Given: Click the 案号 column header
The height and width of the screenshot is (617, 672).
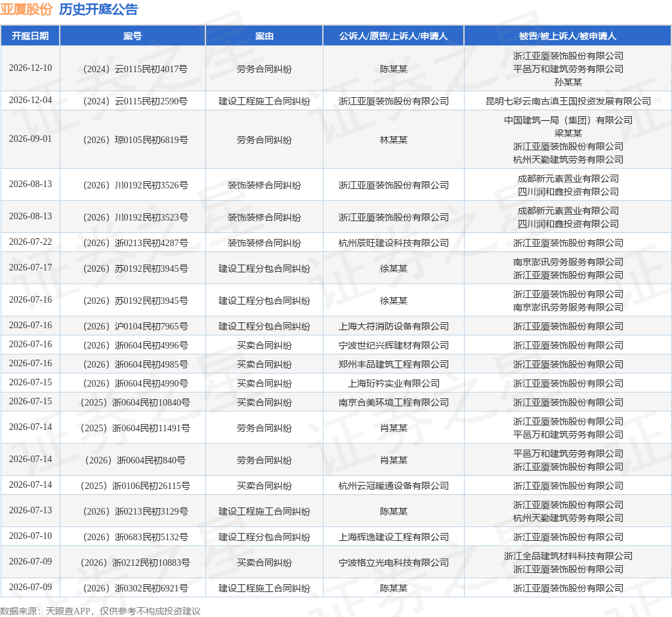Looking at the screenshot, I should click(133, 36).
